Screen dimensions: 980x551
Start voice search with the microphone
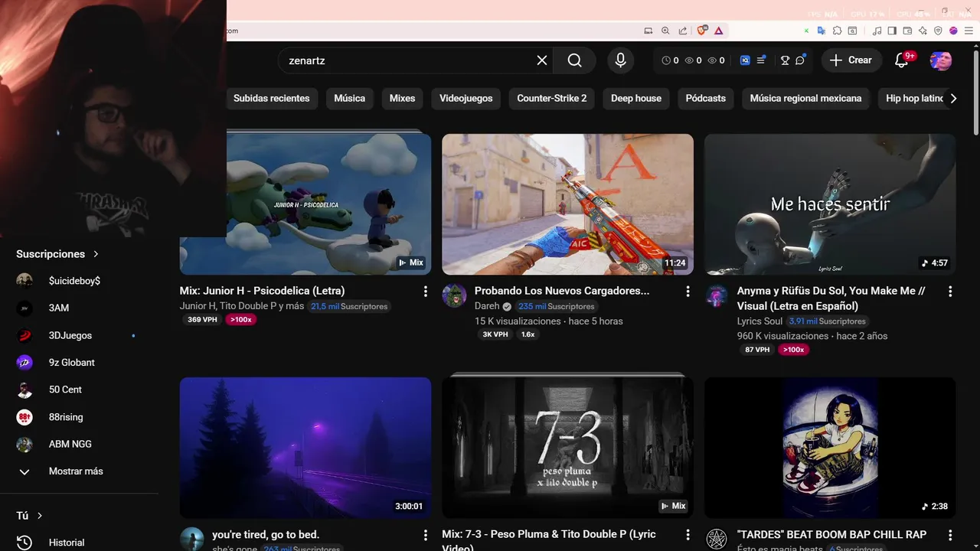[620, 60]
